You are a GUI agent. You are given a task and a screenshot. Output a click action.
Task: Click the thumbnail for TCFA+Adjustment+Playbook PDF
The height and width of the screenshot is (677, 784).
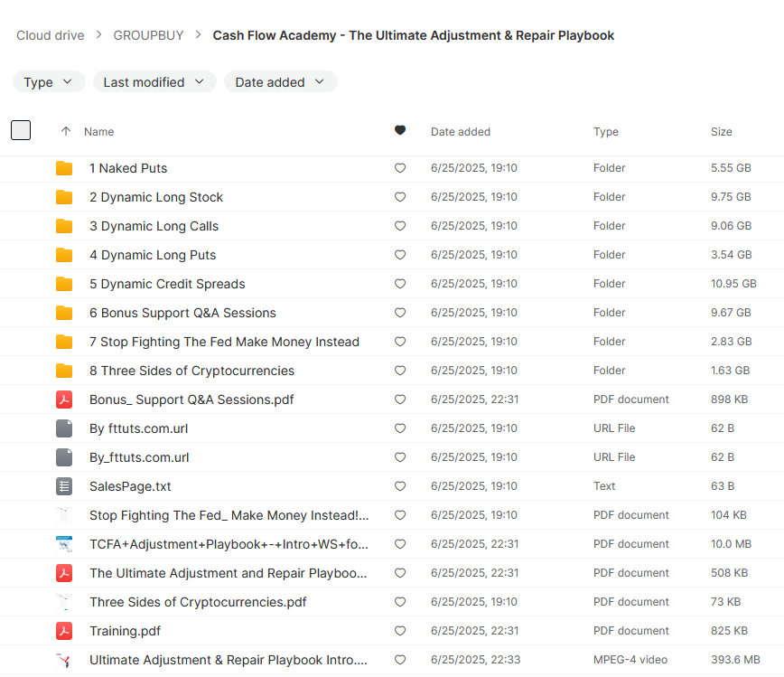tap(64, 544)
